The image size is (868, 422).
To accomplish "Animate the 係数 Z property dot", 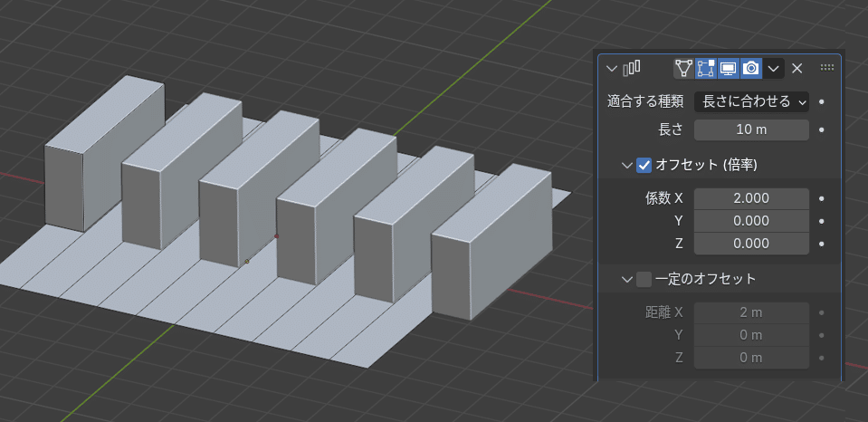I will point(822,244).
